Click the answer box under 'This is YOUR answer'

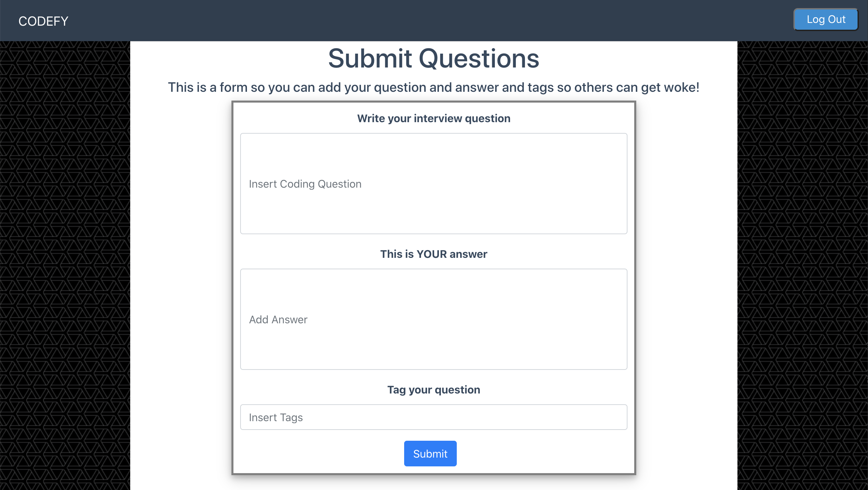coord(433,320)
